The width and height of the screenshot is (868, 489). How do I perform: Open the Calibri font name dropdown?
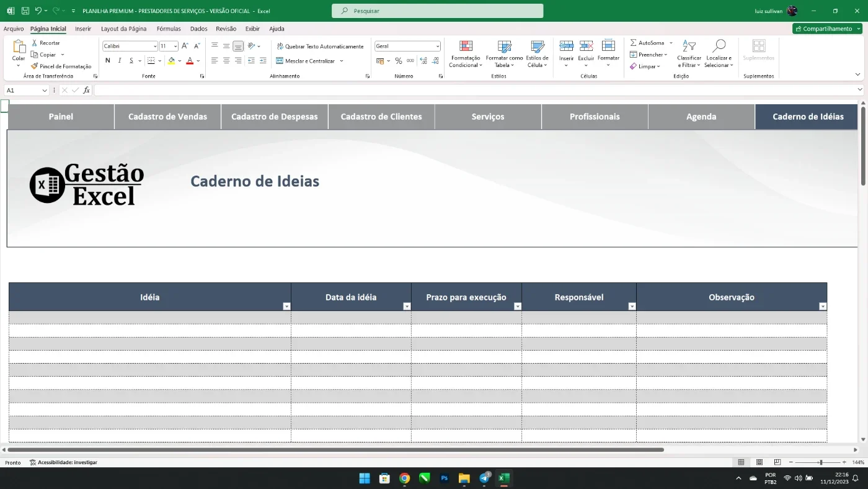click(x=155, y=47)
